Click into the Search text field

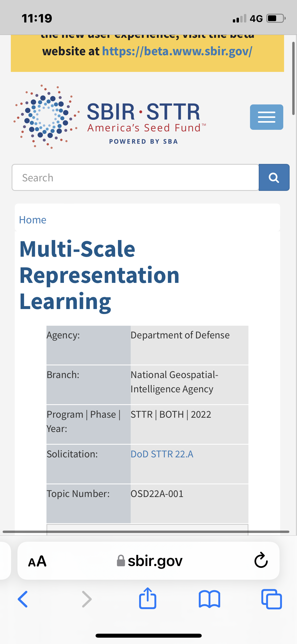pos(135,177)
